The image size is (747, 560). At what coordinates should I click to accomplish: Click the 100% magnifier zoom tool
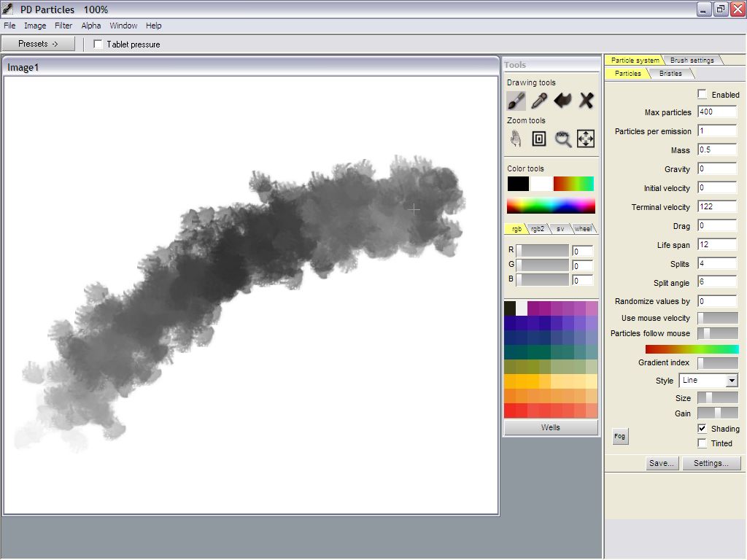click(562, 139)
